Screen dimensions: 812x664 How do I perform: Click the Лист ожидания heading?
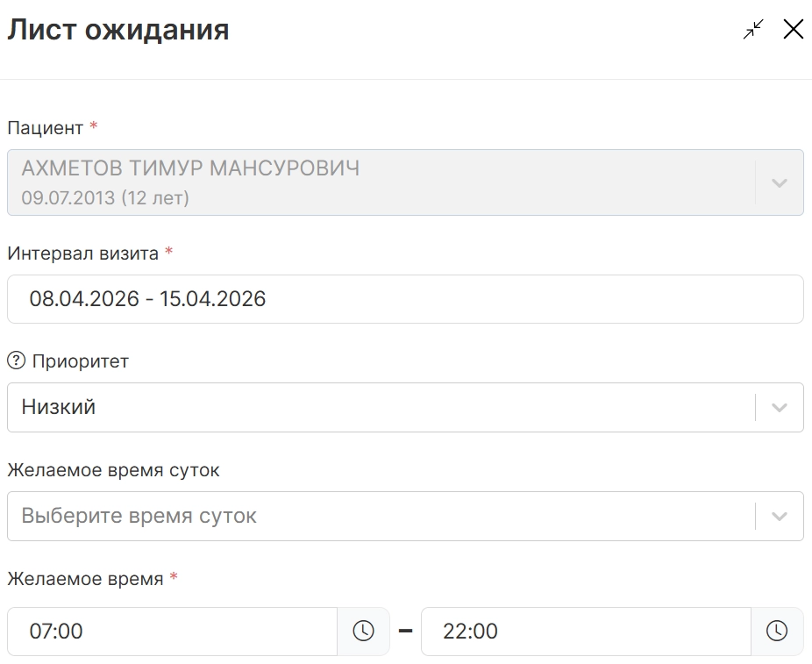(x=118, y=30)
